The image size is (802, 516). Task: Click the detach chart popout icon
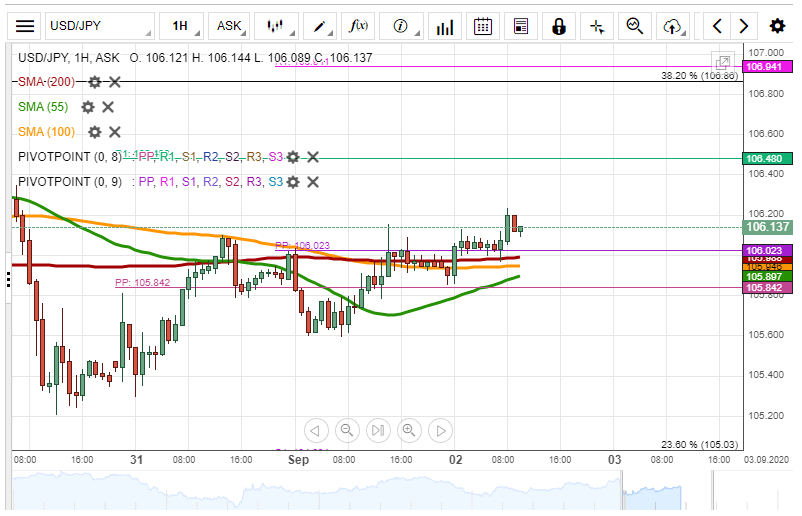[723, 62]
